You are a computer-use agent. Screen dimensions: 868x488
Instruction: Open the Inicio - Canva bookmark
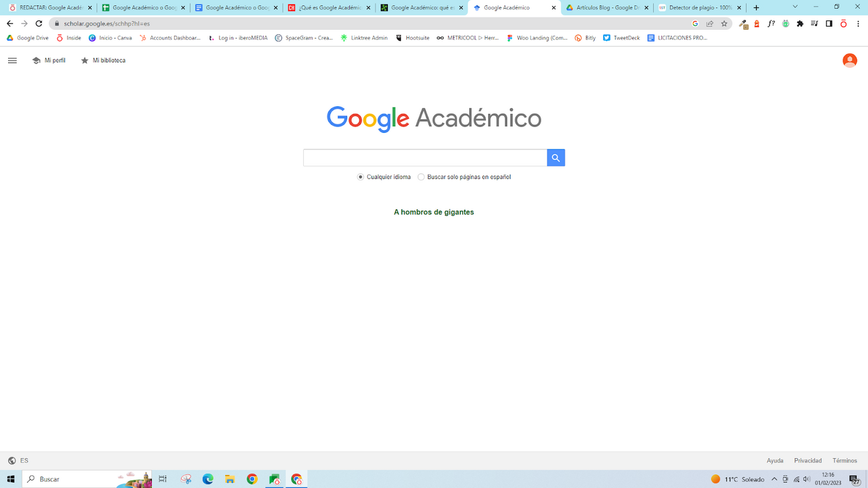(x=110, y=38)
